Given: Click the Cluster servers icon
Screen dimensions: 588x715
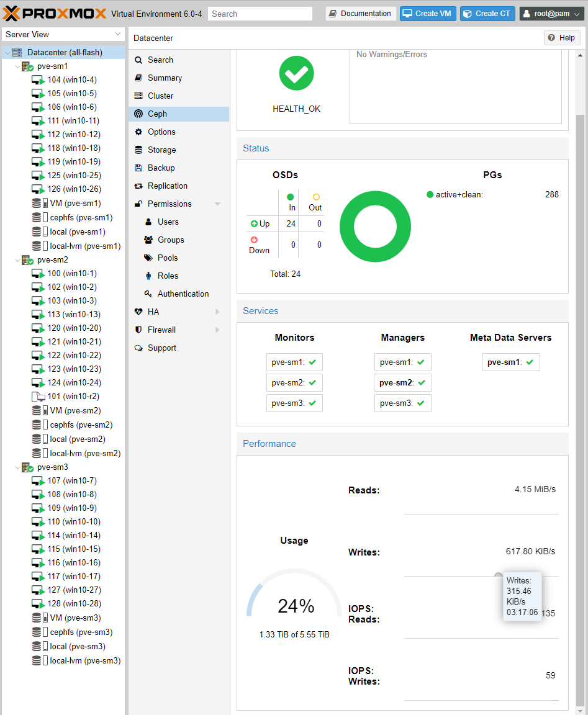Looking at the screenshot, I should pyautogui.click(x=138, y=96).
